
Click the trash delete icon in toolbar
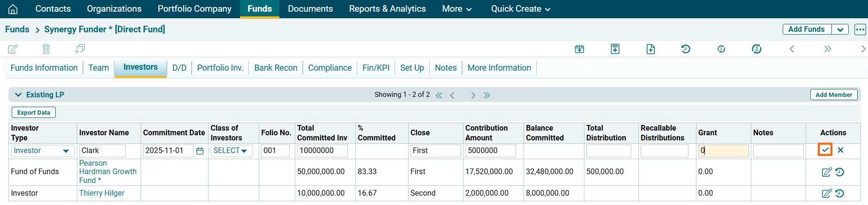click(46, 49)
